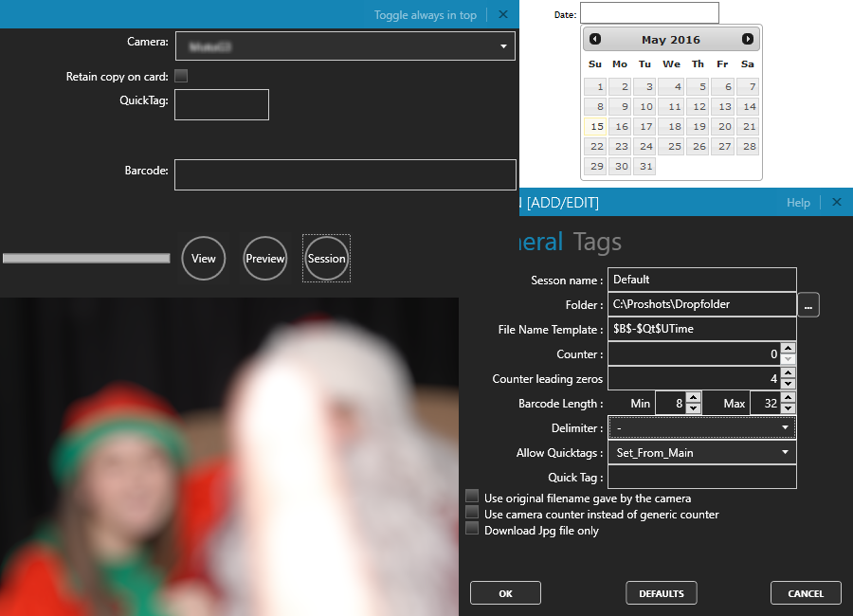Switch to the Tags tab
Image resolution: width=853 pixels, height=616 pixels.
pos(597,243)
